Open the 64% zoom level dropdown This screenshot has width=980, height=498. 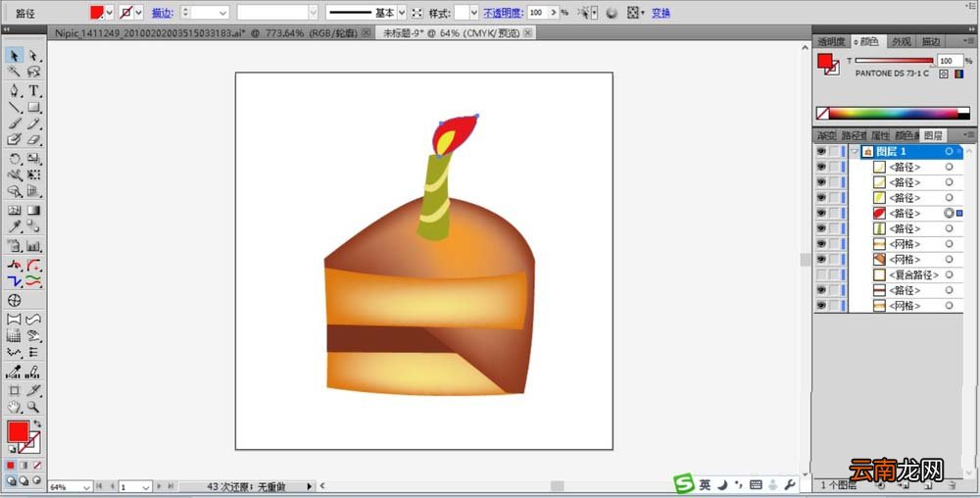click(x=85, y=486)
